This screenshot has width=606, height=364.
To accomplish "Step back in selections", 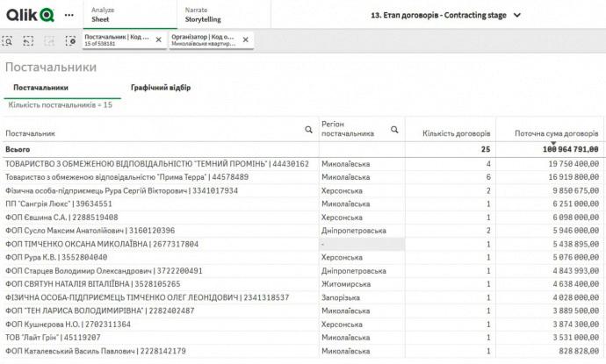I will 28,40.
